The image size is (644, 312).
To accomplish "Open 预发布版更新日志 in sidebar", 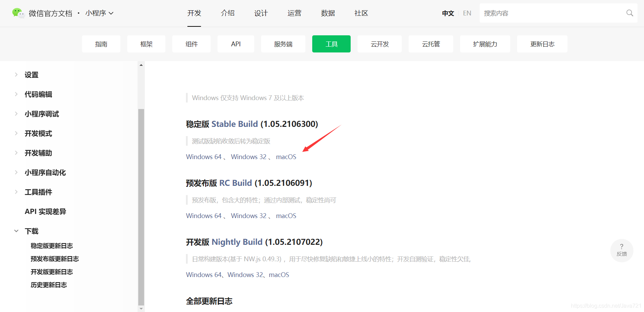I will (55, 259).
